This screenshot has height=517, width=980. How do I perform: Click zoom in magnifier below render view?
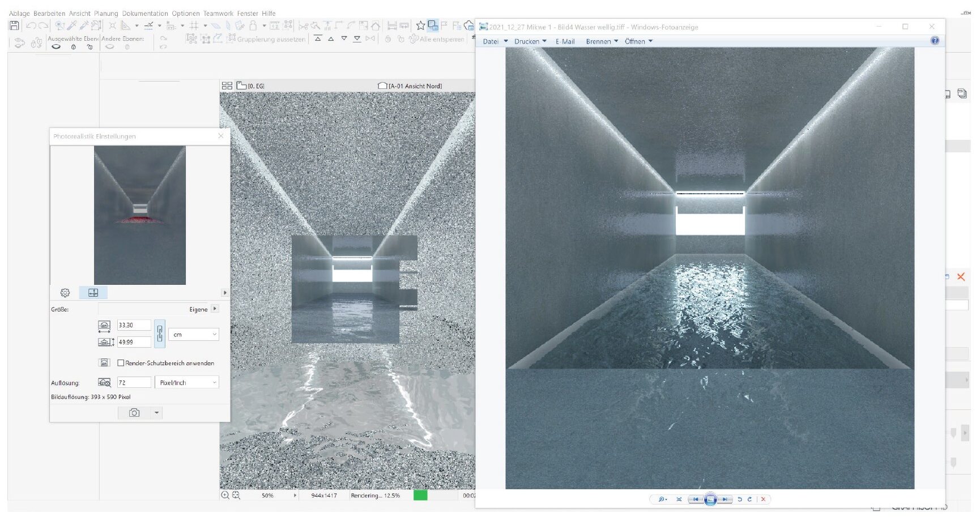pos(225,495)
